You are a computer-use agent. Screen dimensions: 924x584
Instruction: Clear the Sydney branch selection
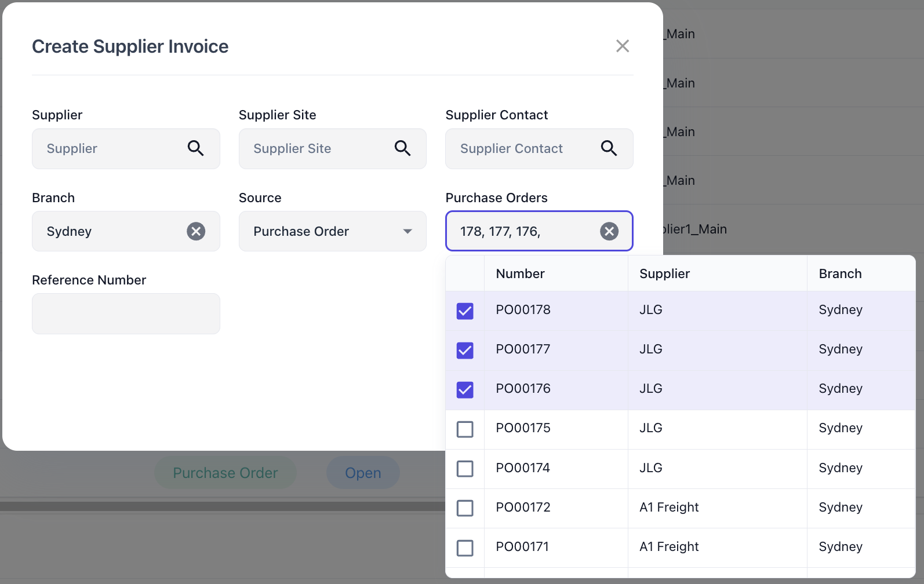coord(196,231)
